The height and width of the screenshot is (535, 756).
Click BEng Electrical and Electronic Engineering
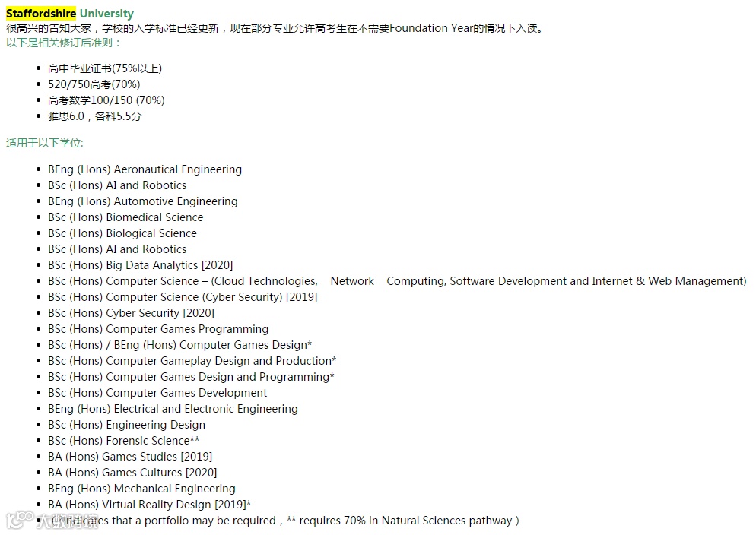coord(173,408)
